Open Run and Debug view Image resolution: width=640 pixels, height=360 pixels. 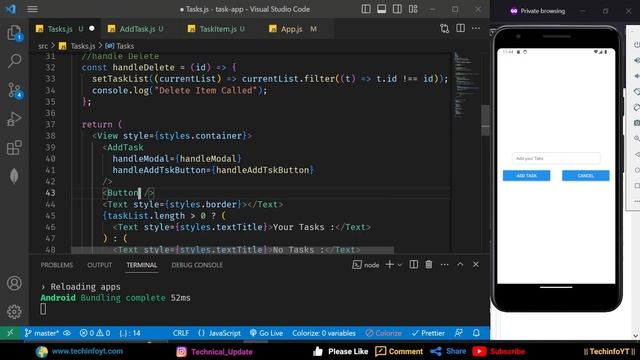click(x=14, y=119)
